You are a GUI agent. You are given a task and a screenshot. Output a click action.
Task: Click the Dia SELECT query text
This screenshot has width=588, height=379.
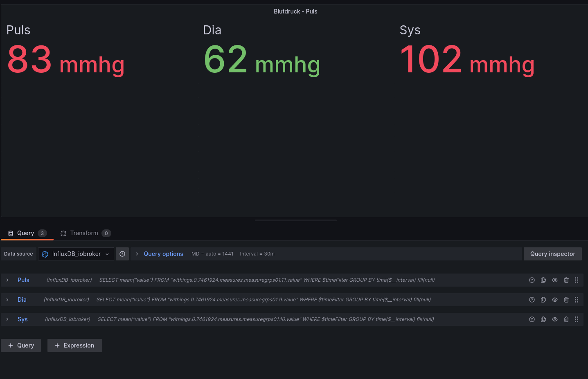pos(264,300)
